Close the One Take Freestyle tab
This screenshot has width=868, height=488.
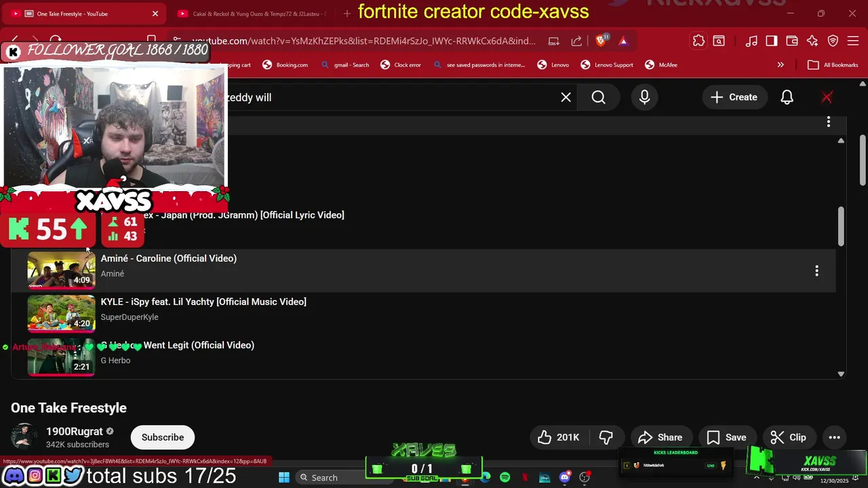coord(155,14)
